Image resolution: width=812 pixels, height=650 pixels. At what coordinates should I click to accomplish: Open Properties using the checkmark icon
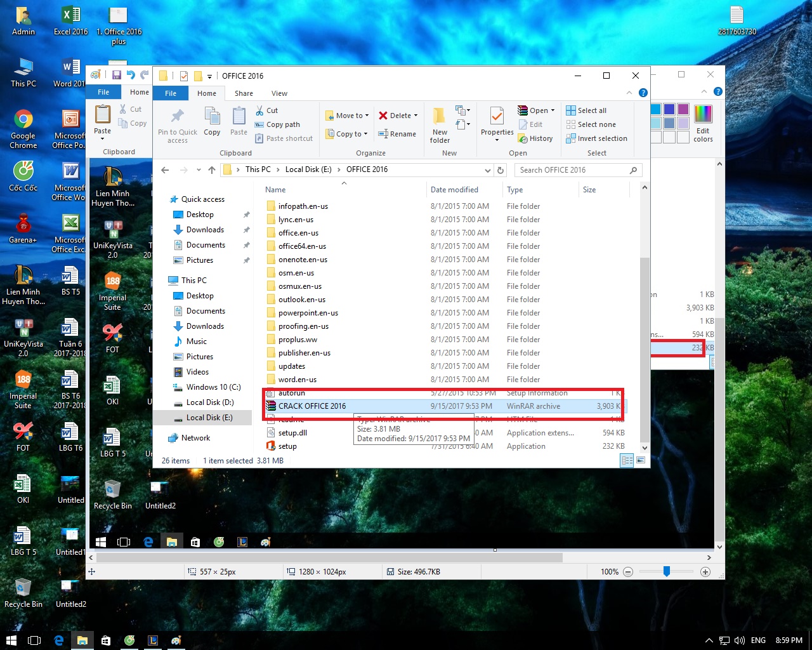[497, 116]
